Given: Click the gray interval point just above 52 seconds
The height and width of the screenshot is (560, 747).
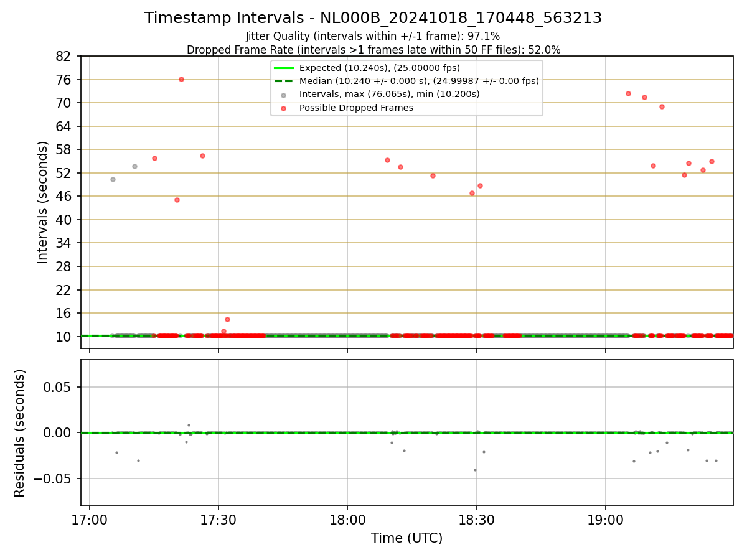Looking at the screenshot, I should (x=134, y=166).
